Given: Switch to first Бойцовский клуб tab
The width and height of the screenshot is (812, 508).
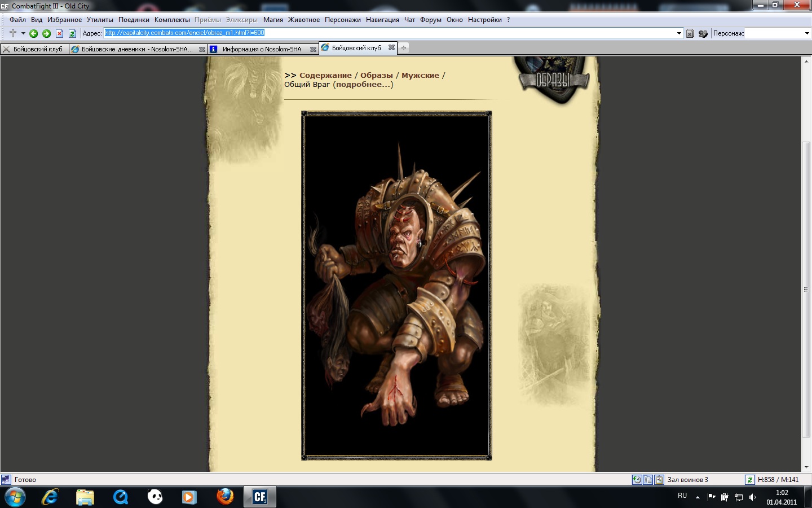Looking at the screenshot, I should click(x=34, y=49).
